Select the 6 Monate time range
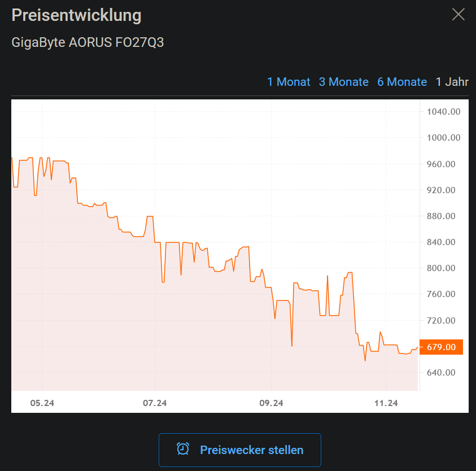Image resolution: width=476 pixels, height=471 pixels. [402, 82]
